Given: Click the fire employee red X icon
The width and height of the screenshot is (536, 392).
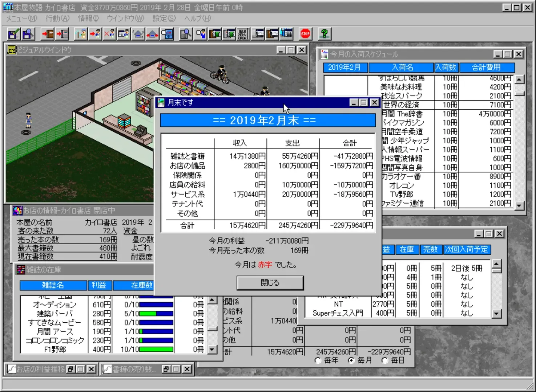Looking at the screenshot, I should click(109, 34).
